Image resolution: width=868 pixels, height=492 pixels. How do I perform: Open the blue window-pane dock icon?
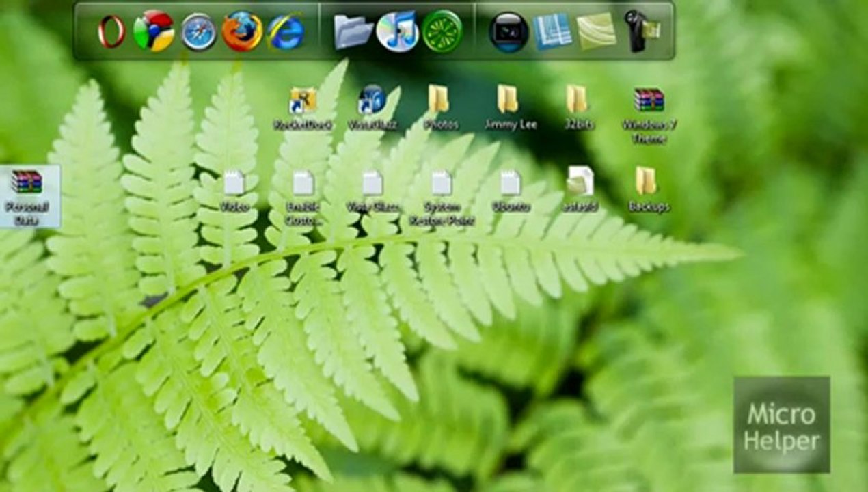click(x=552, y=31)
